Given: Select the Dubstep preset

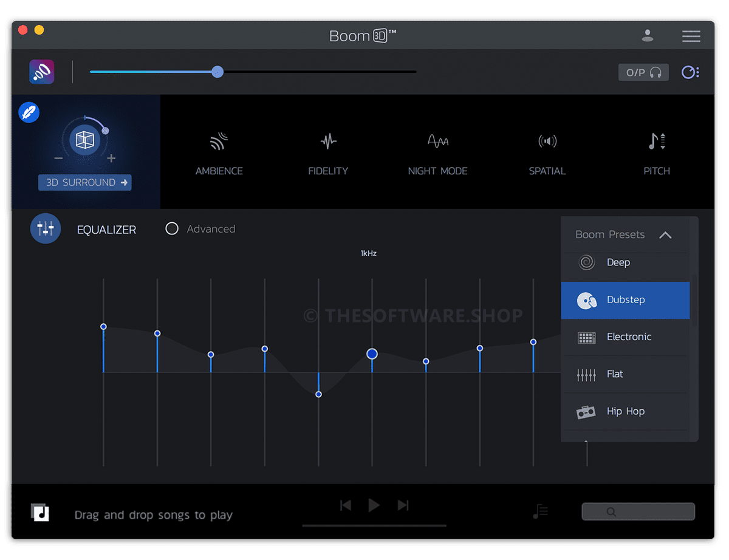Looking at the screenshot, I should point(625,300).
